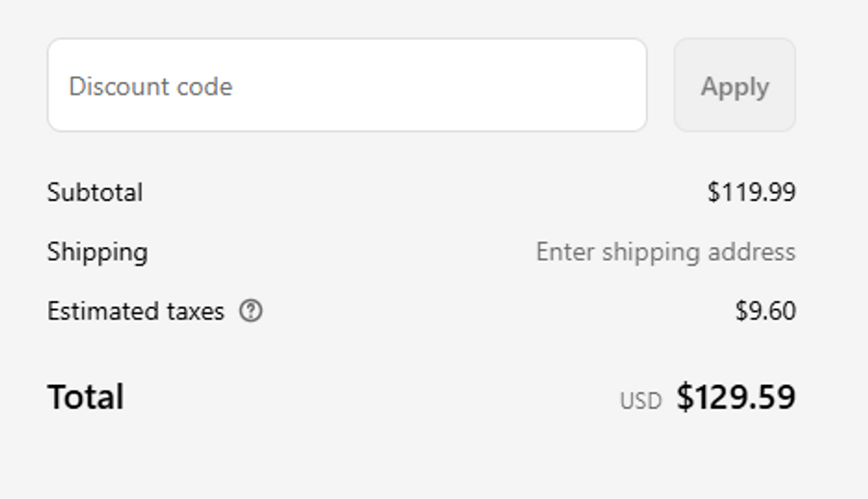Click the word 'Apply' on the button
Image resolution: width=868 pixels, height=499 pixels.
pos(735,87)
